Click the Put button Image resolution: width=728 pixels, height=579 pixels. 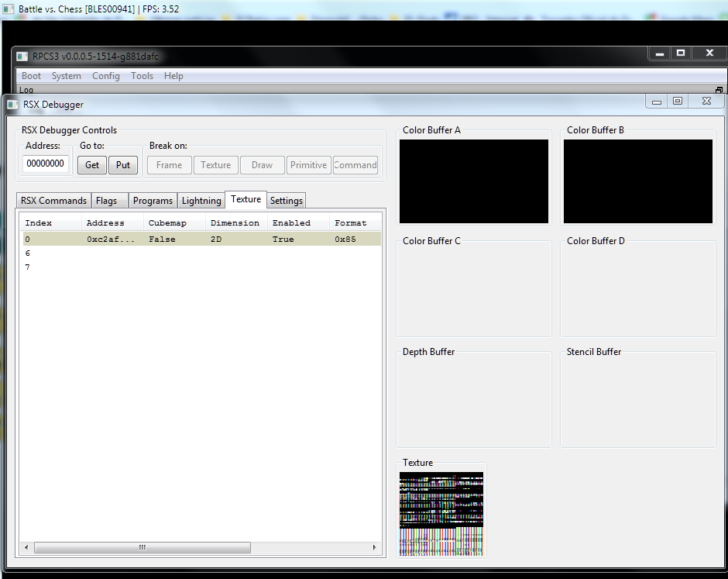point(123,164)
